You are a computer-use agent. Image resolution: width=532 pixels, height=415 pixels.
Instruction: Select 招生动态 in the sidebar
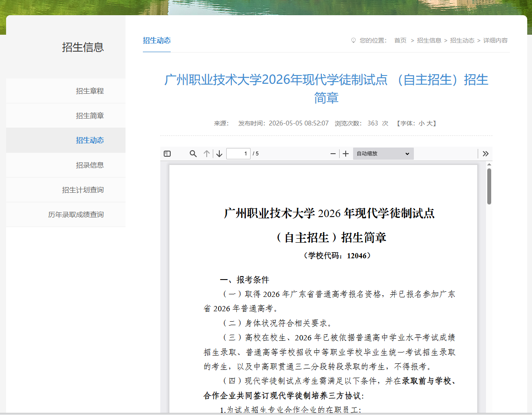pyautogui.click(x=90, y=140)
